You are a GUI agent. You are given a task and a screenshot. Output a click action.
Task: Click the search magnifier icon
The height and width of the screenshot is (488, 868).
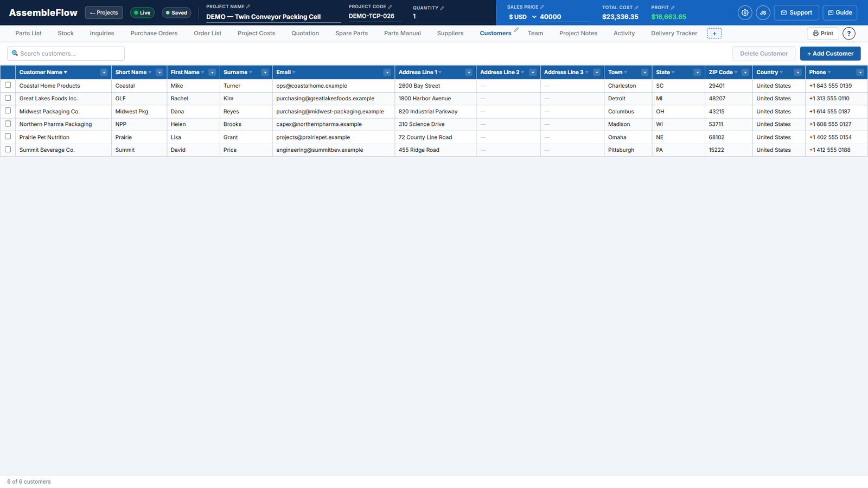[15, 53]
